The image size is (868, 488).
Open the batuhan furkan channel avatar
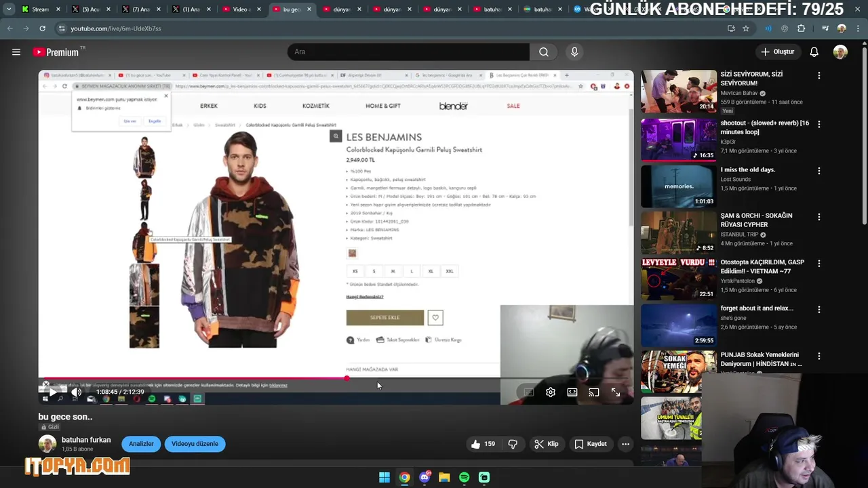47,444
